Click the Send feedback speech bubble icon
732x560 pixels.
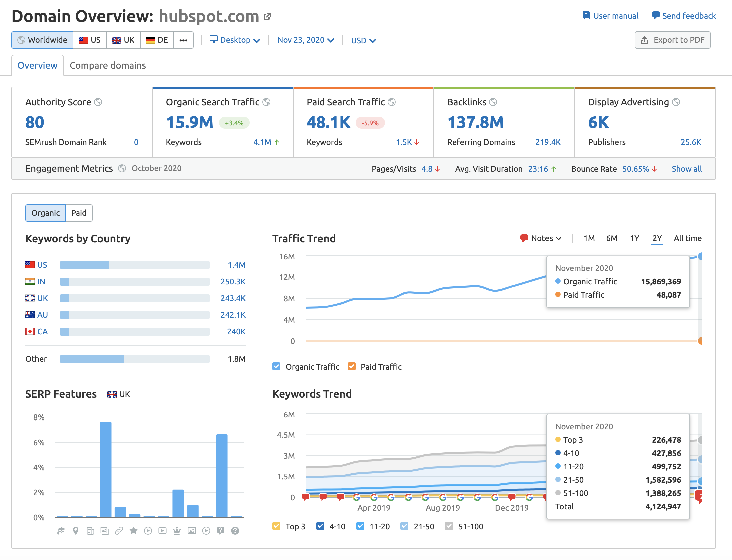tap(656, 15)
